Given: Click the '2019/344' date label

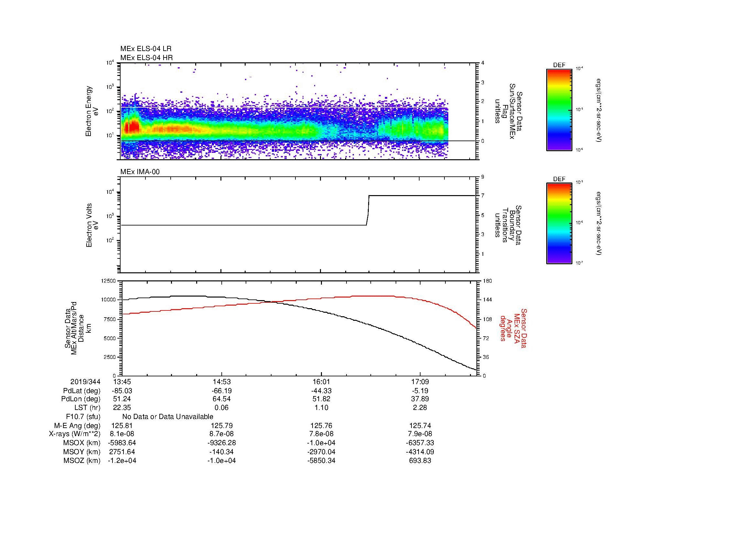Looking at the screenshot, I should tap(85, 382).
